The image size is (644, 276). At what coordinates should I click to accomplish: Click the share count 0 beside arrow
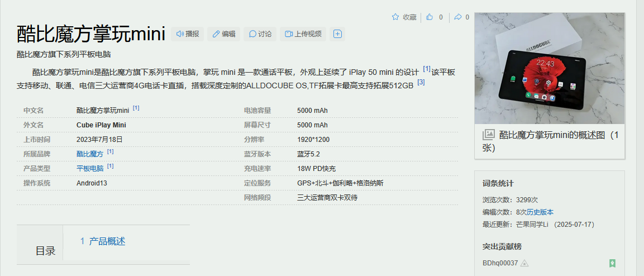pos(467,17)
